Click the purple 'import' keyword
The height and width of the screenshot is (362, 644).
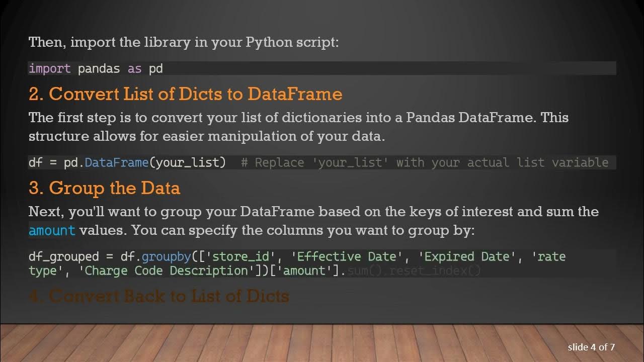[x=49, y=68]
